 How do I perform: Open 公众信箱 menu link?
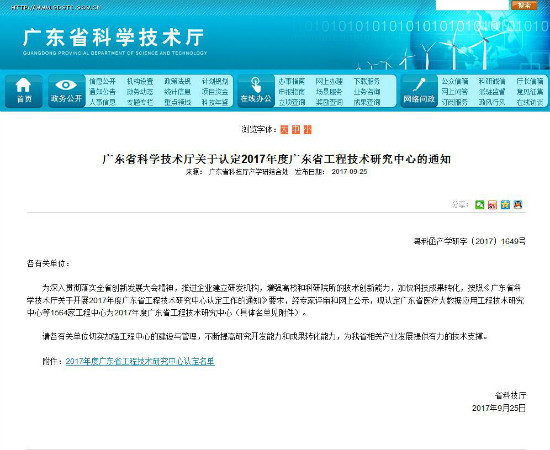(455, 81)
